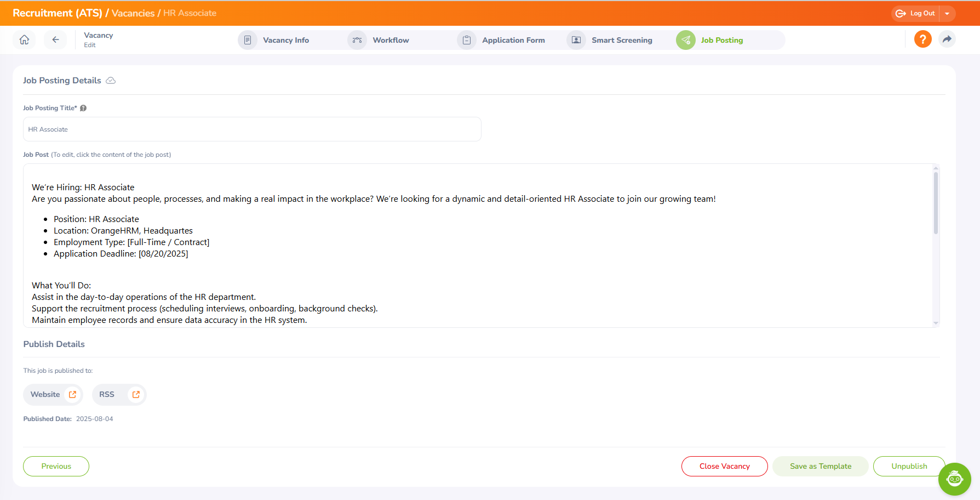Go to the Application Form tab
The image size is (980, 500).
pyautogui.click(x=513, y=40)
